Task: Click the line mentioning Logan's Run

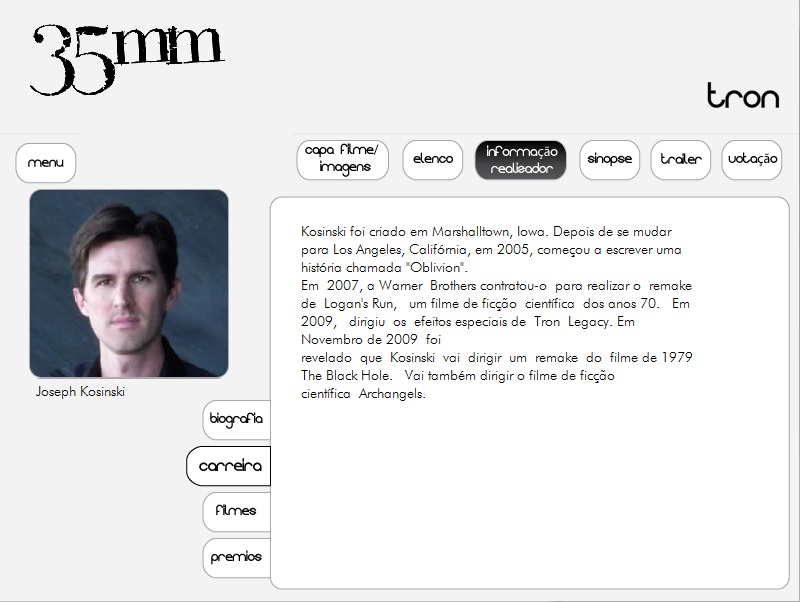Action: click(495, 304)
